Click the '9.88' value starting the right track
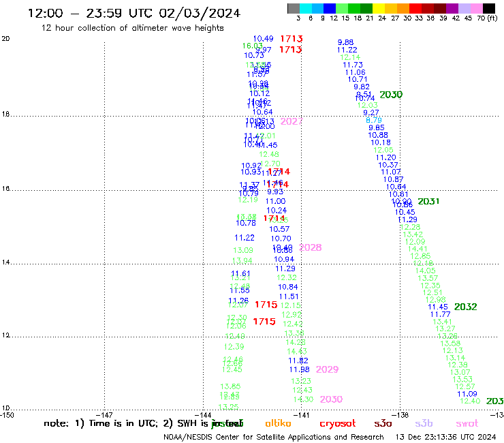This screenshot has height=443, width=504. click(345, 42)
